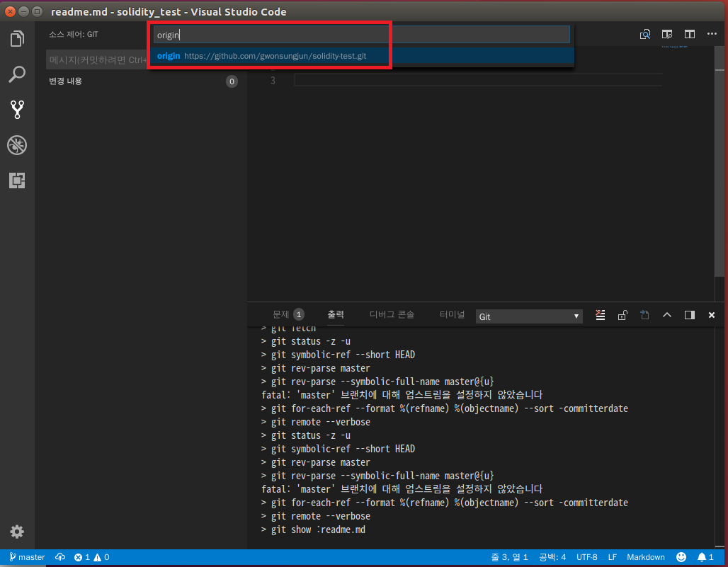Open the Debug view icon
Viewport: 728px width, 567px height.
click(x=17, y=145)
